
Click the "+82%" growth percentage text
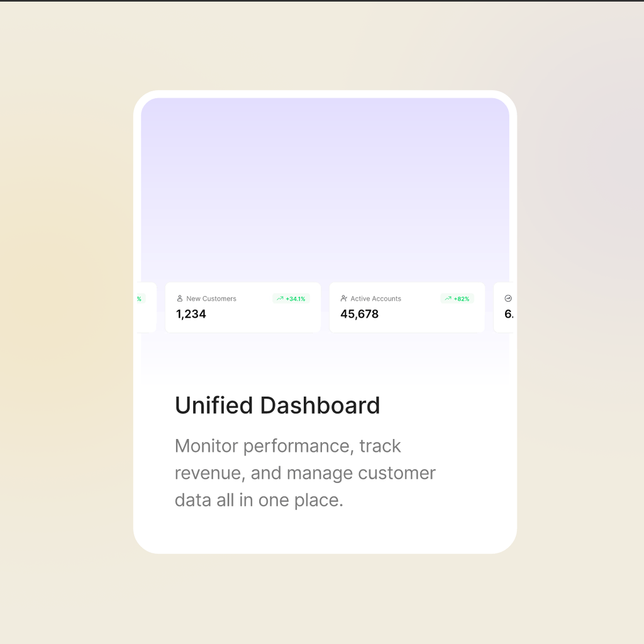tap(461, 299)
